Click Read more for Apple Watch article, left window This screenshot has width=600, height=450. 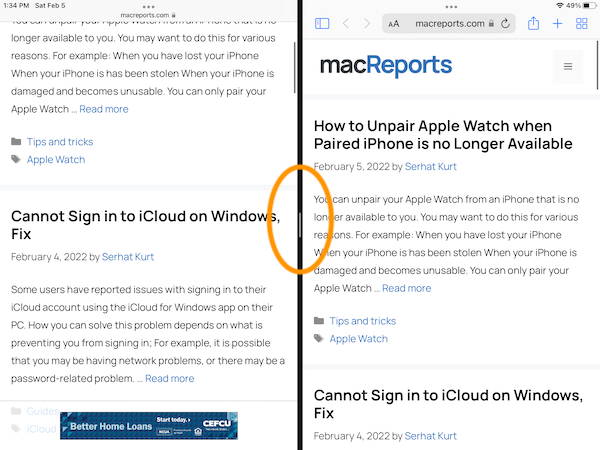pyautogui.click(x=104, y=109)
